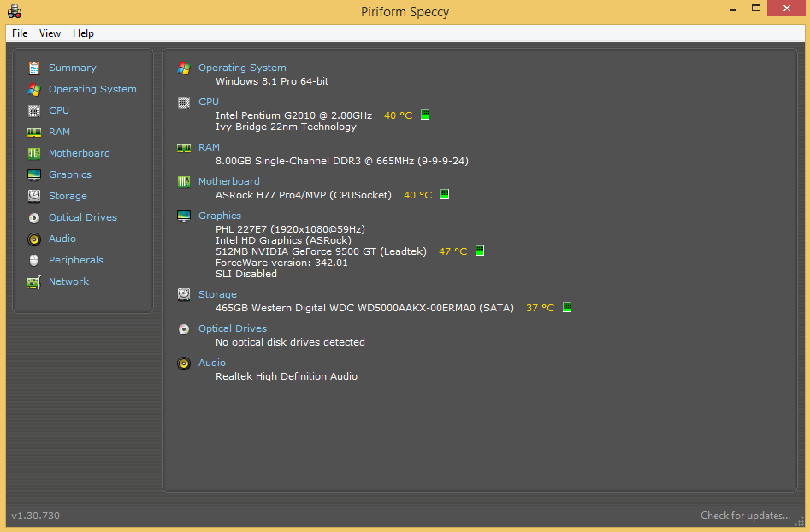Click the Audio speaker icon in summary panel
The width and height of the screenshot is (810, 532).
point(184,364)
